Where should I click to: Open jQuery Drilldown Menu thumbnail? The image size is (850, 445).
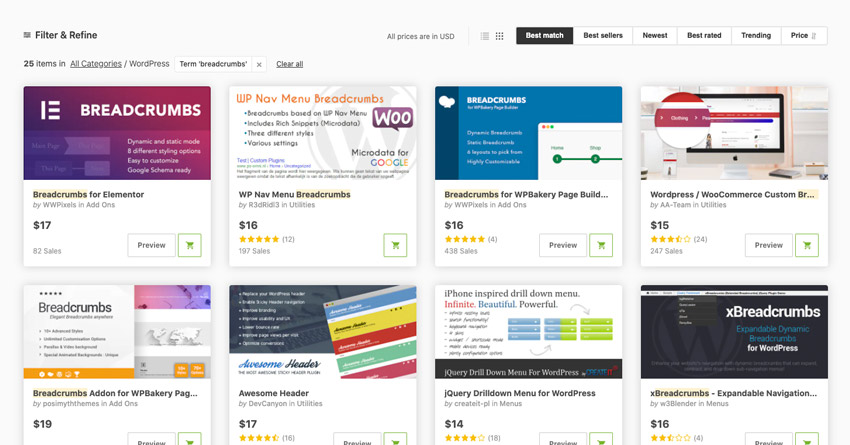(x=529, y=332)
